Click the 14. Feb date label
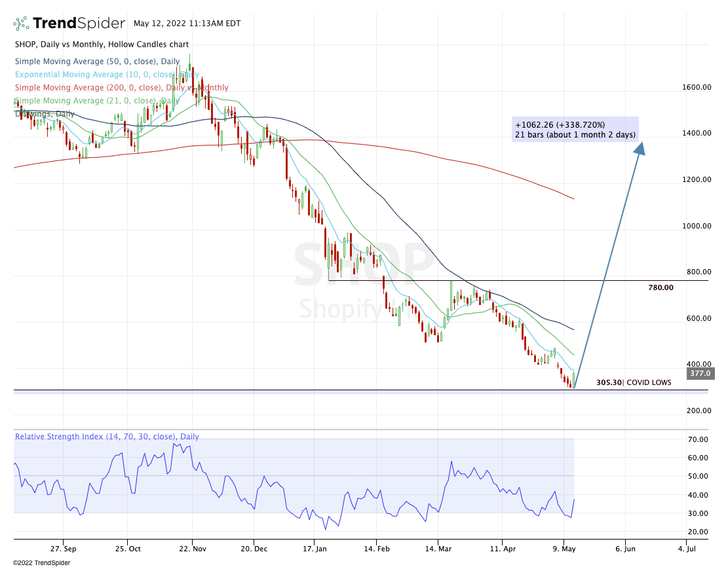728x569 pixels. tap(377, 549)
